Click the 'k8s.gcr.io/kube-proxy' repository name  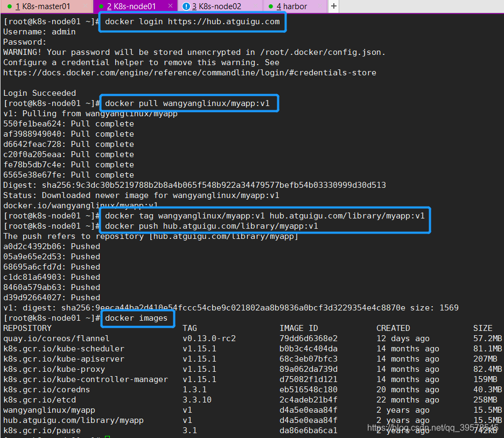coord(54,369)
